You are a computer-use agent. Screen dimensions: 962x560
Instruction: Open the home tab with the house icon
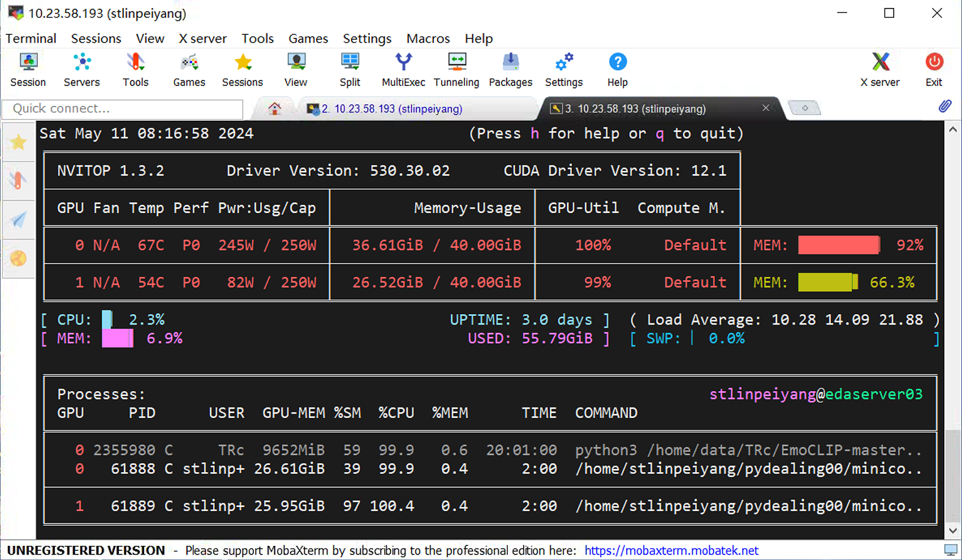click(275, 109)
